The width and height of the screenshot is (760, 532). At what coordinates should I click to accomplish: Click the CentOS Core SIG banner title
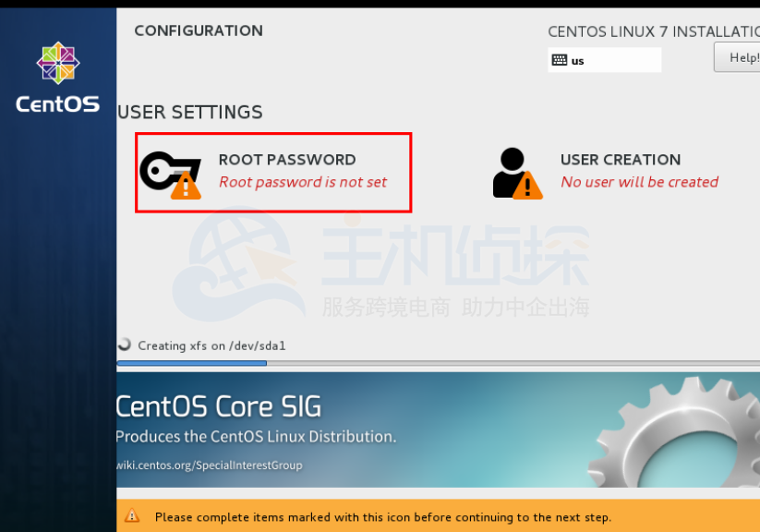tap(219, 406)
